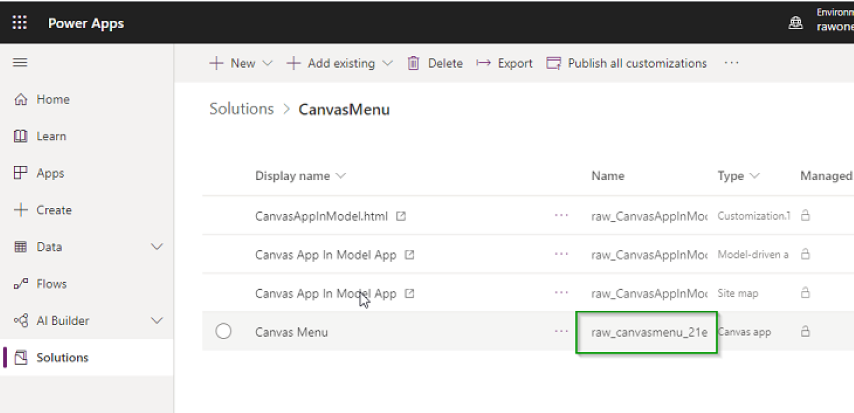Image resolution: width=854 pixels, height=413 pixels.
Task: Go to Create in the sidebar
Action: point(54,210)
